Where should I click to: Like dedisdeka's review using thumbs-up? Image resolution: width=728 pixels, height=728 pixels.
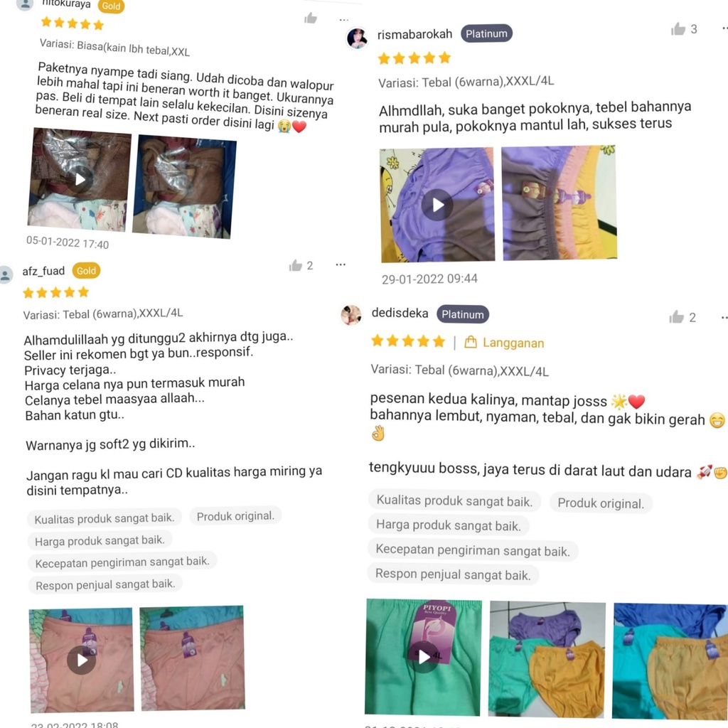coord(677,317)
